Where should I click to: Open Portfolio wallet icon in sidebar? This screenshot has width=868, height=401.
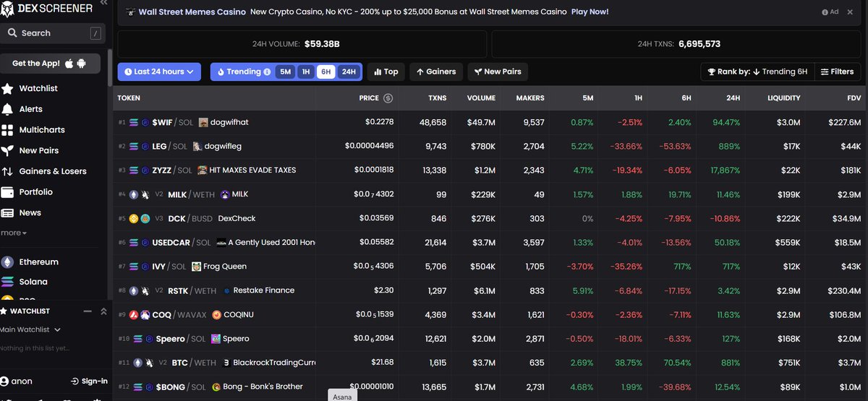pyautogui.click(x=7, y=192)
